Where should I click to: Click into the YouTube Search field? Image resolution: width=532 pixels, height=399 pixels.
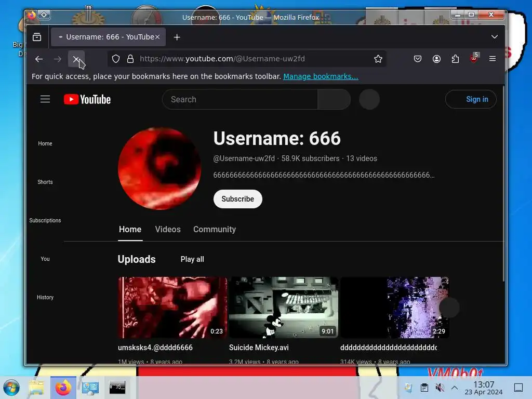coord(240,99)
